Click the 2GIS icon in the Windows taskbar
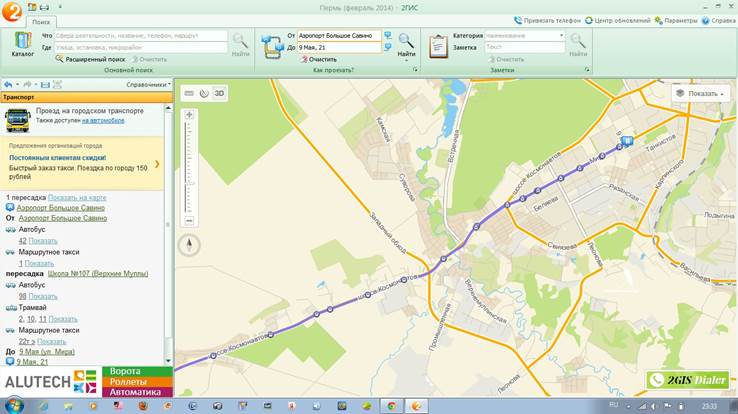 click(416, 406)
